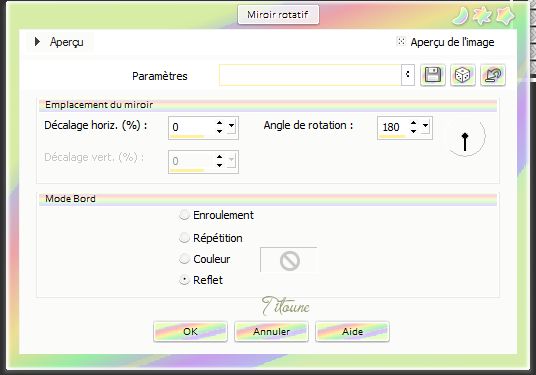The width and height of the screenshot is (536, 375).
Task: Confirm with the OK button
Action: (190, 331)
